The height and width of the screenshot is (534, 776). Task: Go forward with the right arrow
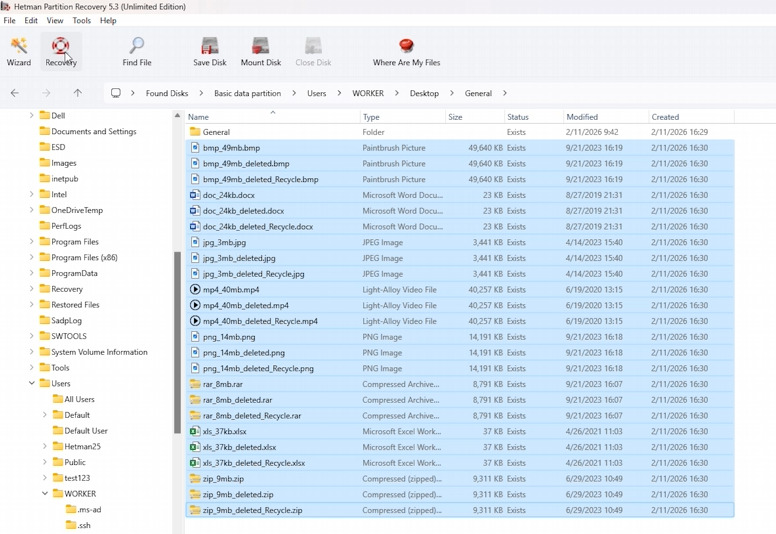coord(46,93)
